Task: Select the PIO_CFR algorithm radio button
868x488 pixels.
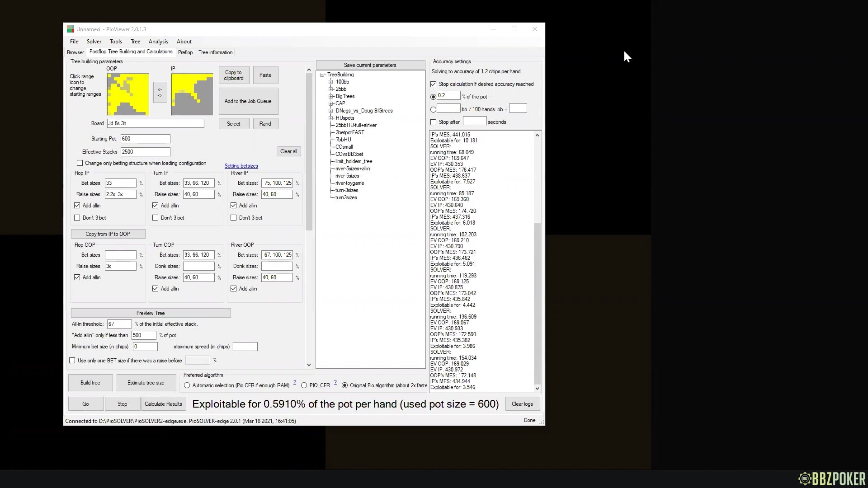Action: [304, 385]
